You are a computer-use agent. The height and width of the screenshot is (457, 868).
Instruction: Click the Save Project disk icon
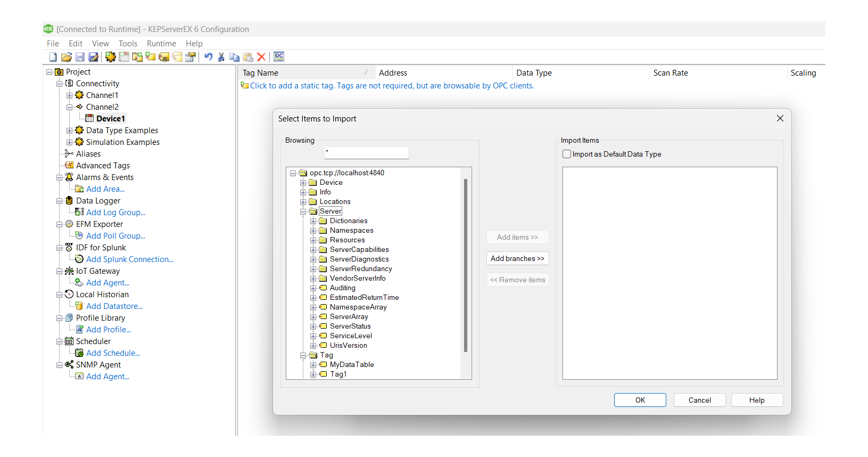coord(80,57)
